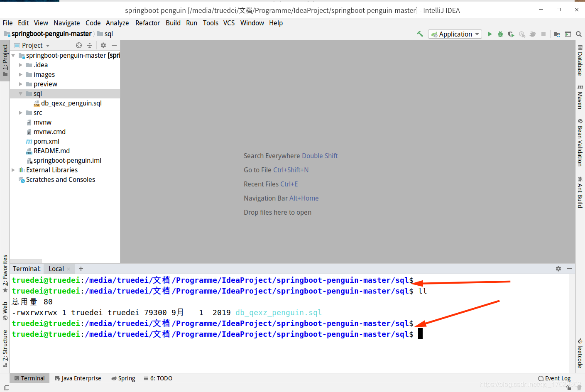The width and height of the screenshot is (585, 392).
Task: Click the locate/scroll from source icon
Action: pos(79,45)
